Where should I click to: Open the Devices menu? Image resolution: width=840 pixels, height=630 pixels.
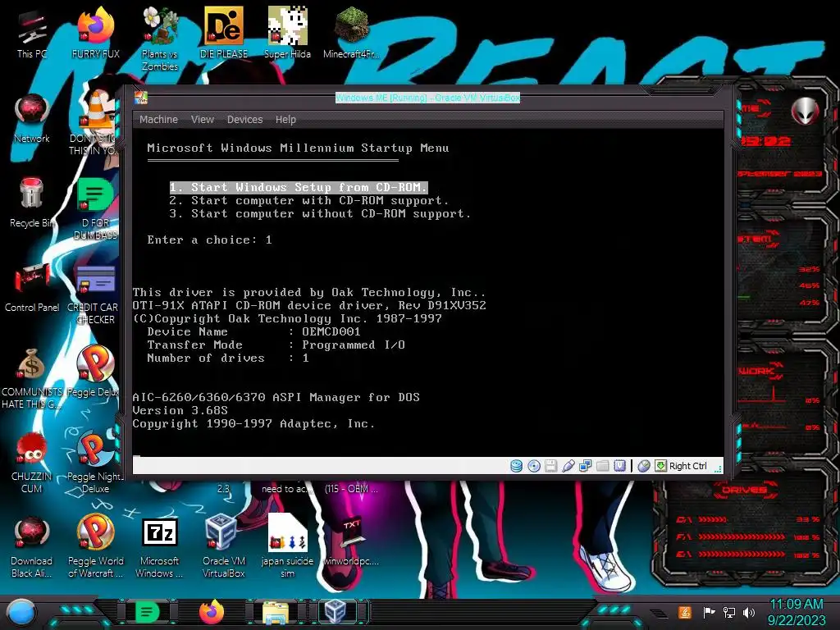244,120
